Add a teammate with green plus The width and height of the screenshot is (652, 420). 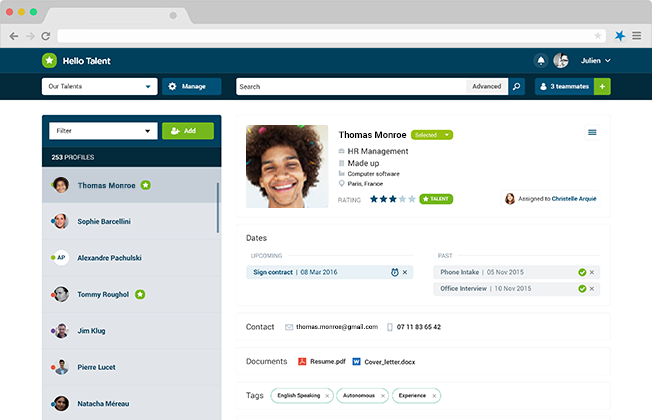[x=602, y=86]
